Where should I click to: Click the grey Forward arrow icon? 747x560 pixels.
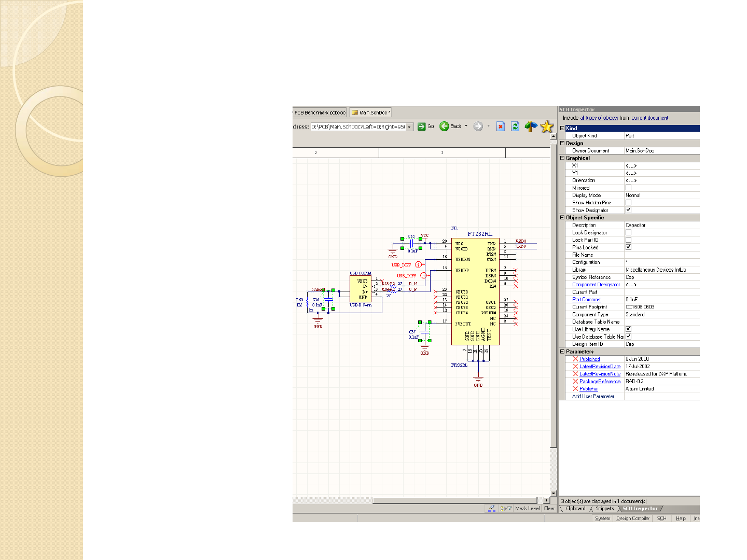pos(478,127)
